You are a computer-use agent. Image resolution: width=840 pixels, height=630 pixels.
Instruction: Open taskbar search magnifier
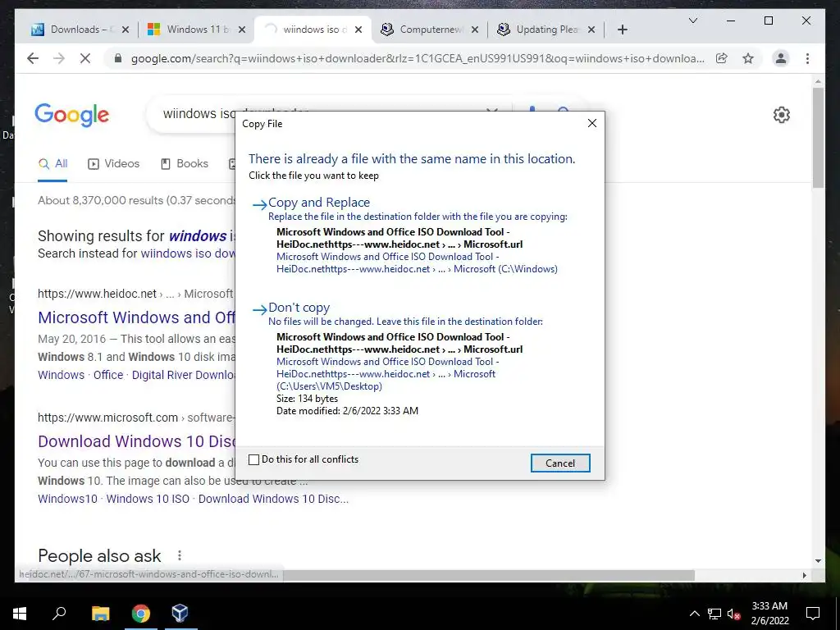(x=59, y=613)
